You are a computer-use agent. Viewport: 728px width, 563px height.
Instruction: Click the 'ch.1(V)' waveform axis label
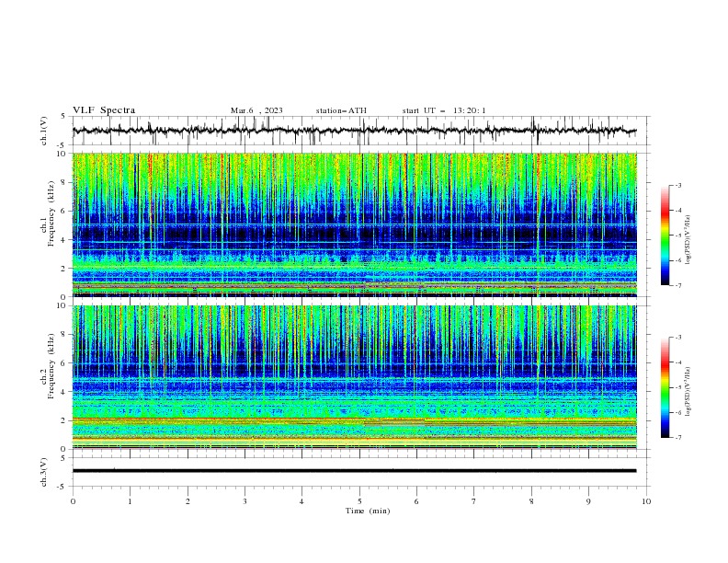[44, 131]
